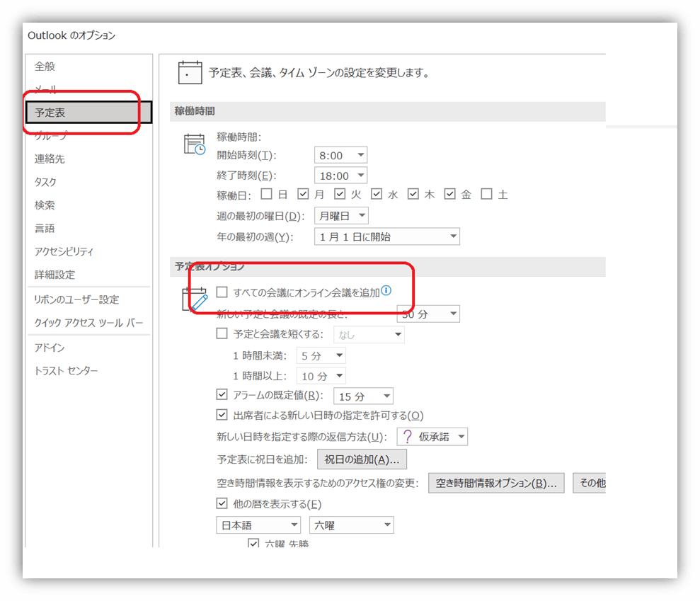
Task: Toggle 他の暦を表示する checkbox
Action: point(222,503)
